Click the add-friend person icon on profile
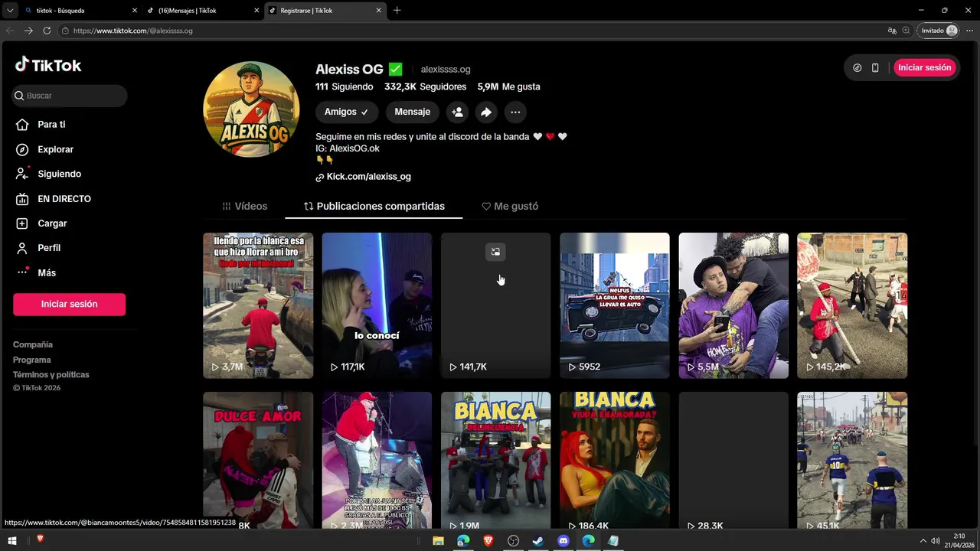Image resolution: width=980 pixels, height=551 pixels. [457, 112]
